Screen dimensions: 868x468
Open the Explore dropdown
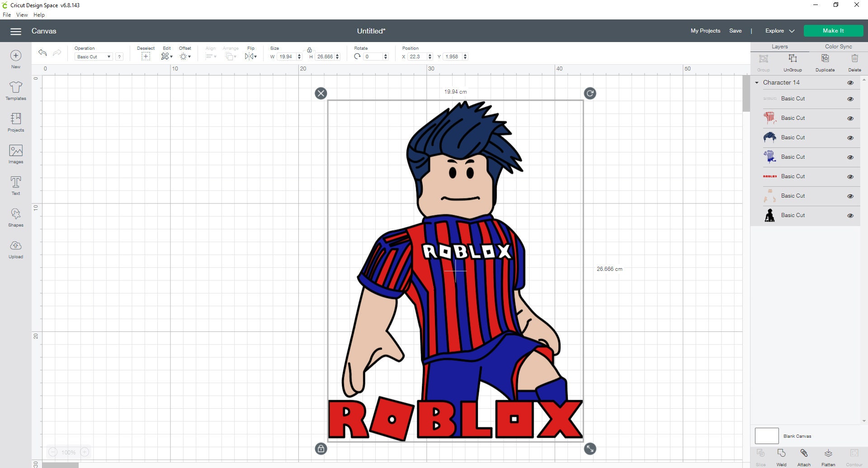pos(779,31)
